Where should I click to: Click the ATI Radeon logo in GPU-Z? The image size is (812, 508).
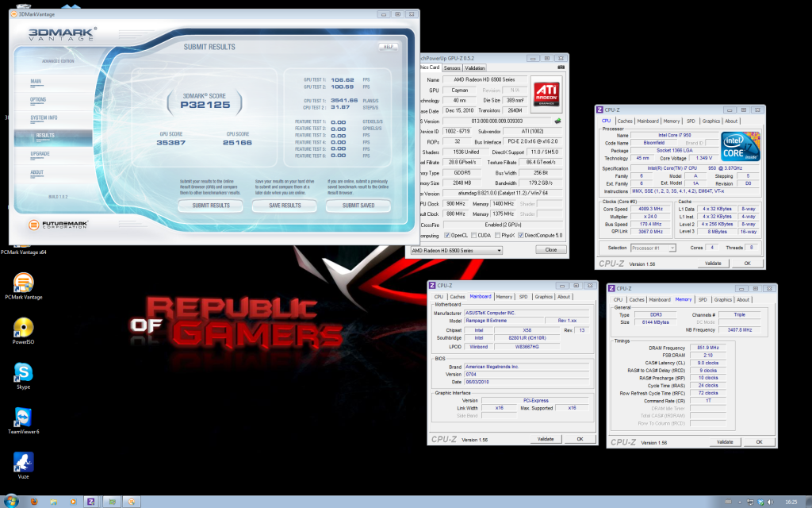click(546, 94)
